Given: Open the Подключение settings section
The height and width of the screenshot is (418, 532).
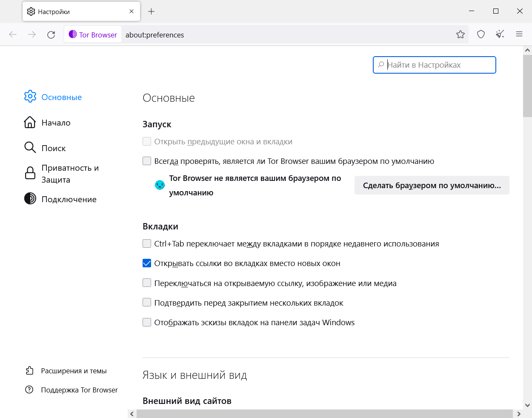Looking at the screenshot, I should (69, 199).
